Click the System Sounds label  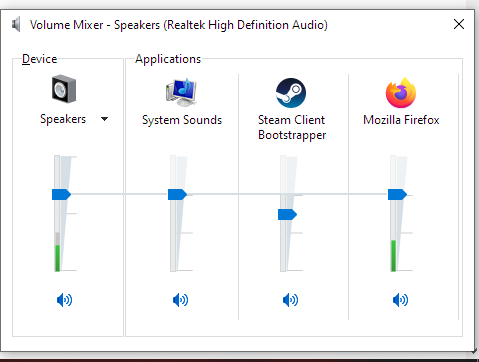182,120
